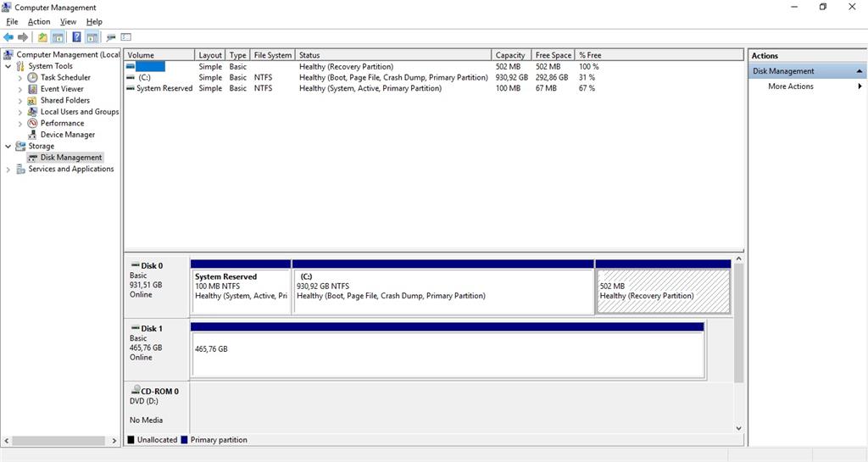The width and height of the screenshot is (868, 462).
Task: Select Disk Management in the console tree
Action: (x=71, y=158)
